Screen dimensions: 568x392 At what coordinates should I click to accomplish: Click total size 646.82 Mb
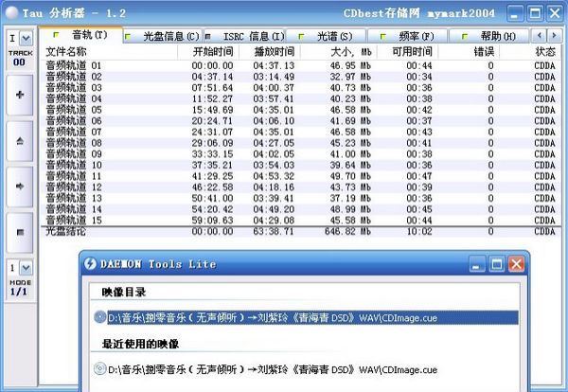pos(347,231)
